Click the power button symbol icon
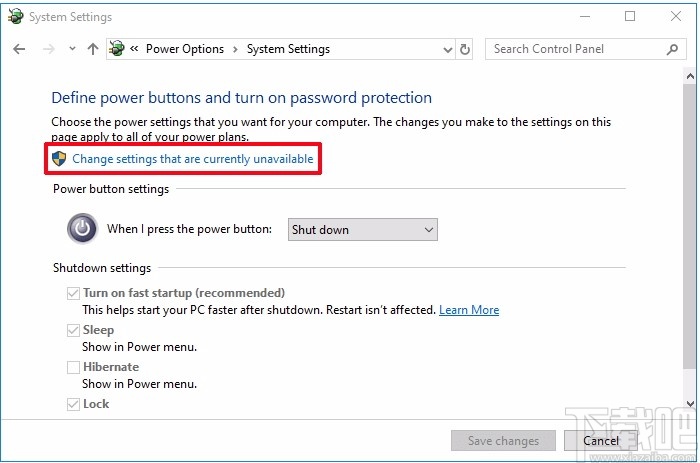The image size is (700, 463). (83, 229)
